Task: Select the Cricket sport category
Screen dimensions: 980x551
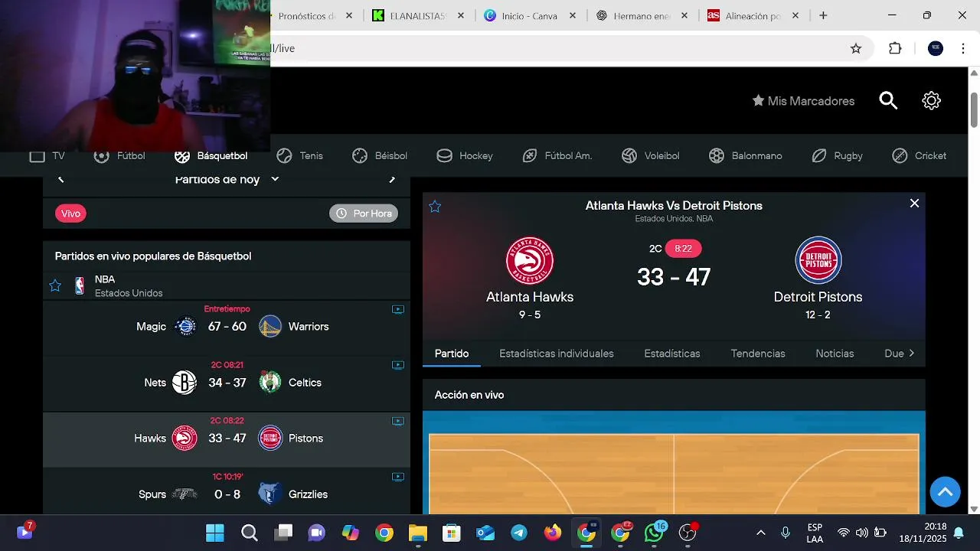Action: 920,156
